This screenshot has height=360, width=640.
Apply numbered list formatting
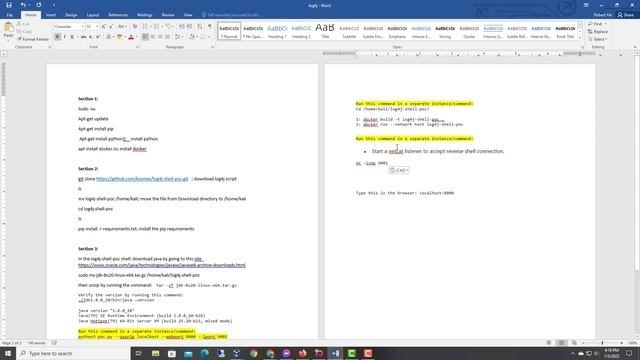[157, 27]
